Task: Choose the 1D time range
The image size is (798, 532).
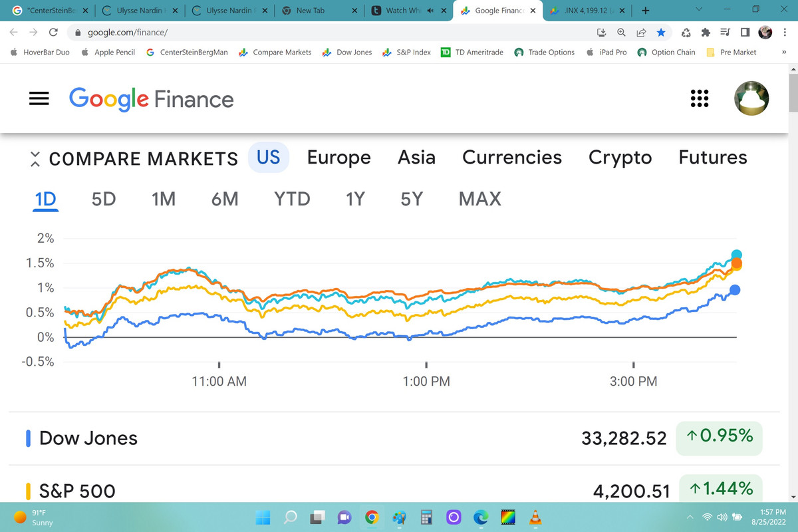Action: (46, 199)
